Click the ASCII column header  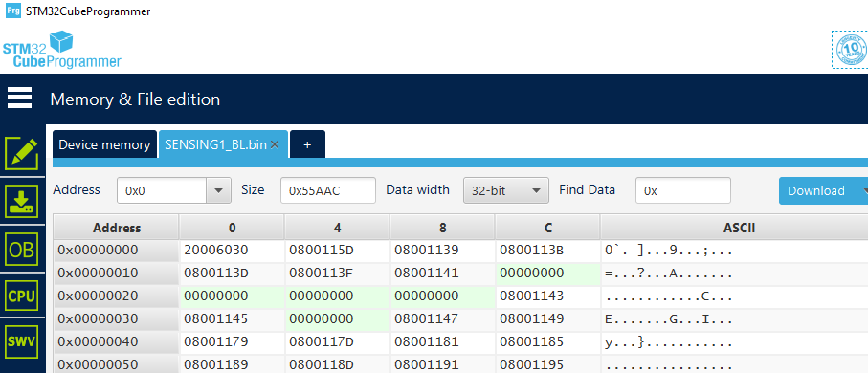pos(739,228)
